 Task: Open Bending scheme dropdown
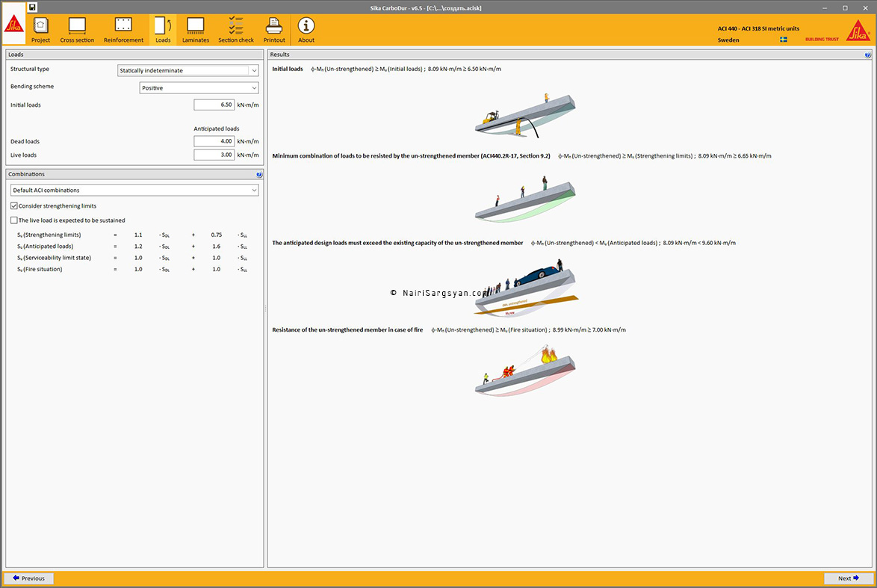pos(199,88)
